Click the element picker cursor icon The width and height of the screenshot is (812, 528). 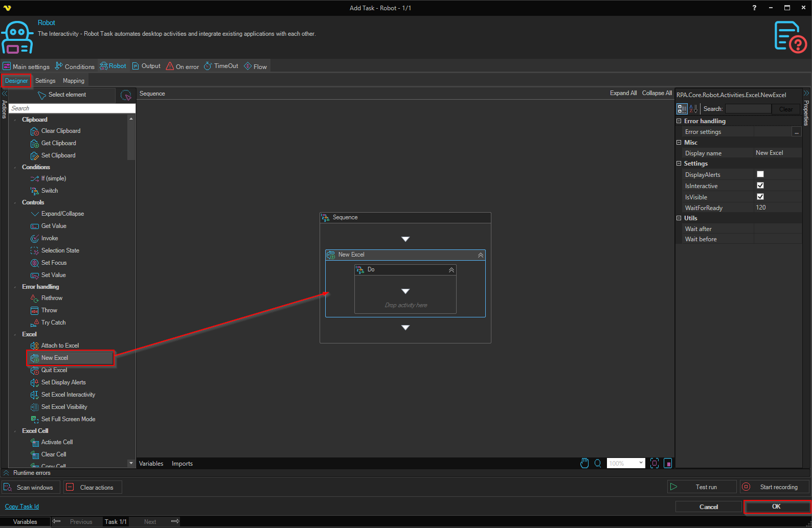(x=126, y=95)
